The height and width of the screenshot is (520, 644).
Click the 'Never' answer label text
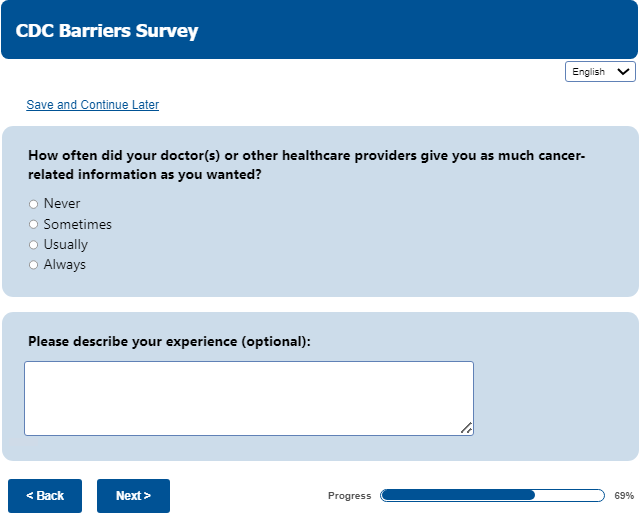pos(62,204)
